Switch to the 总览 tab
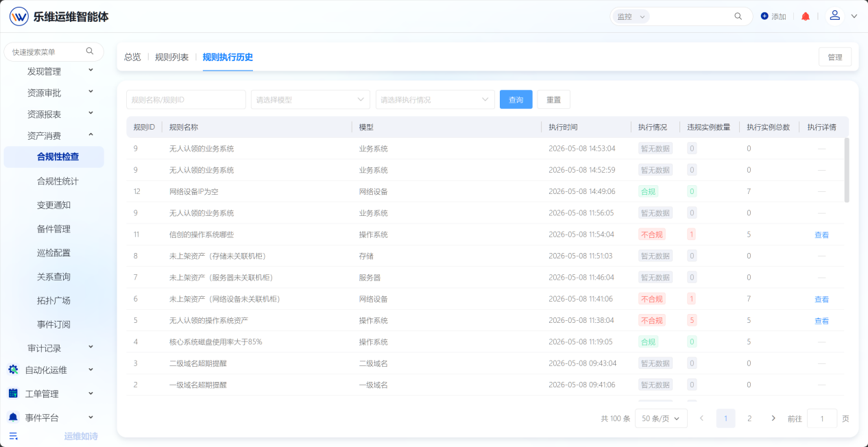Screen dimensions: 868x447 point(132,57)
